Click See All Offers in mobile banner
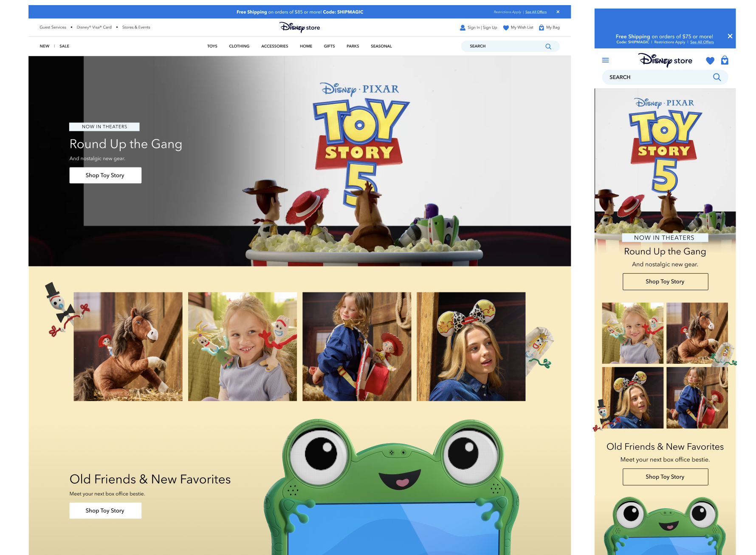 coord(702,42)
